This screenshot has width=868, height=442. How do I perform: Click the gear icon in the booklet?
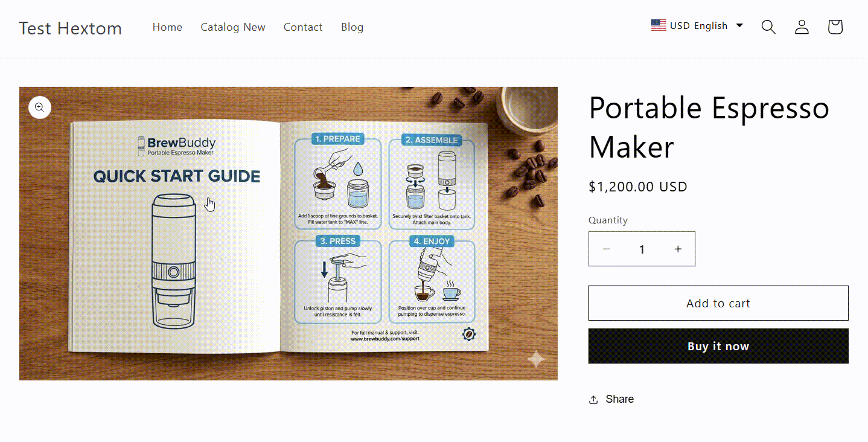[468, 335]
